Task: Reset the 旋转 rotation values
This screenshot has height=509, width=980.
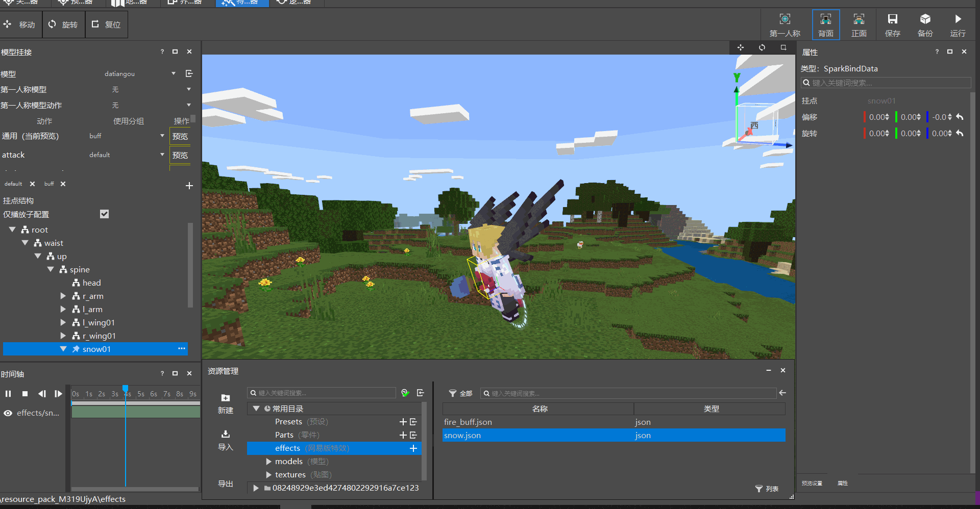Action: pos(960,133)
